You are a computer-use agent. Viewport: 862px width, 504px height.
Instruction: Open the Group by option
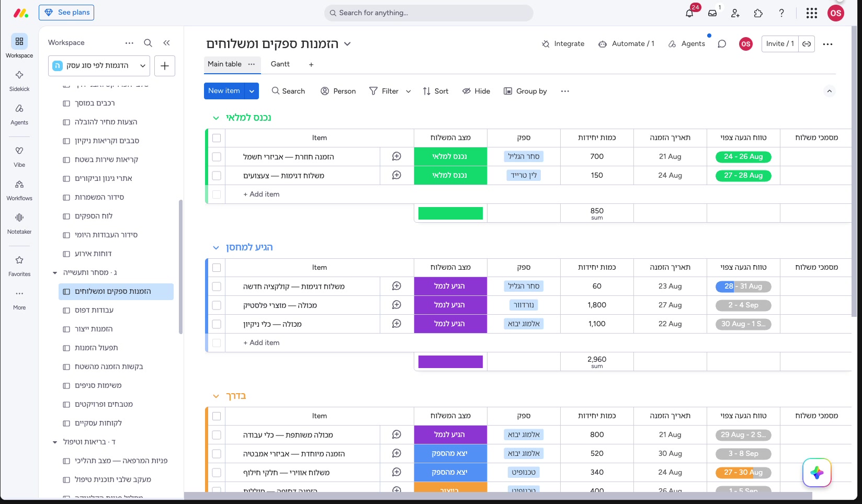click(x=525, y=91)
